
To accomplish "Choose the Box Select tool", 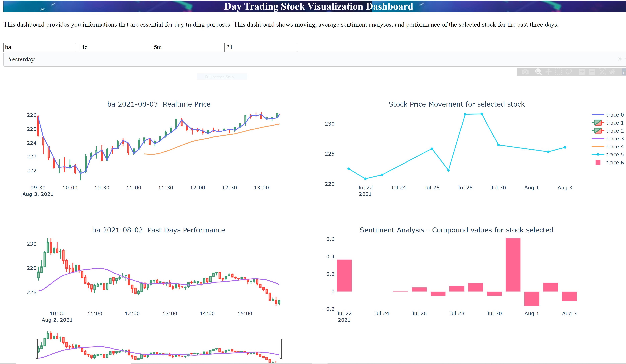I will 558,72.
